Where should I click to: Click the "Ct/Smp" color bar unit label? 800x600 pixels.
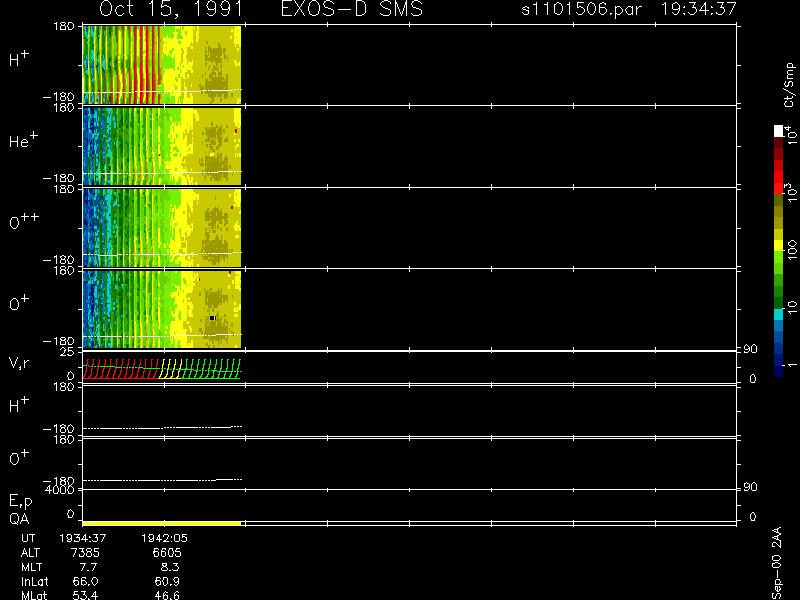click(x=789, y=85)
